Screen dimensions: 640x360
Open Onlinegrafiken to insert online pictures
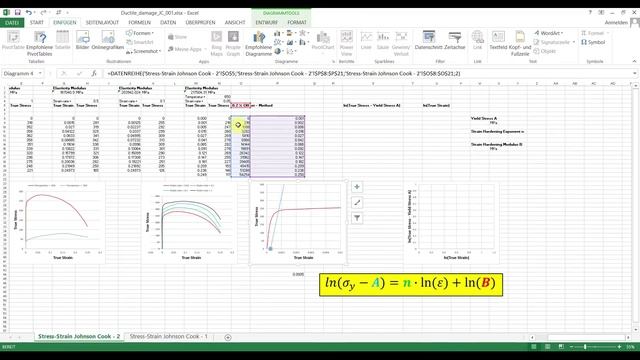[x=108, y=40]
